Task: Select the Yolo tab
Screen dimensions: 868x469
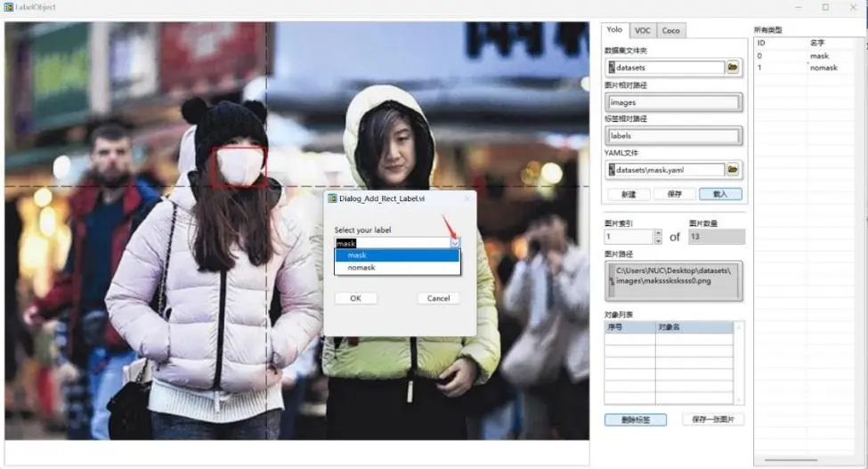Action: point(614,30)
